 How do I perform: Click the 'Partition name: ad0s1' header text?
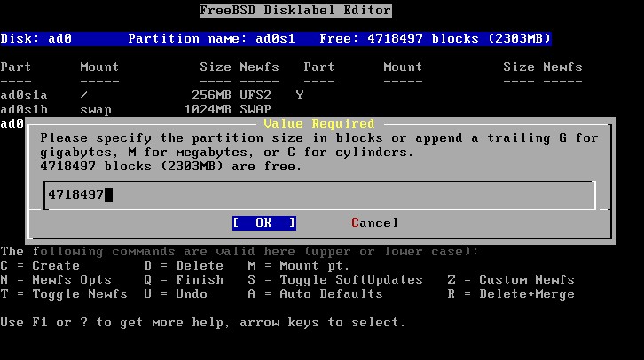[x=211, y=39]
